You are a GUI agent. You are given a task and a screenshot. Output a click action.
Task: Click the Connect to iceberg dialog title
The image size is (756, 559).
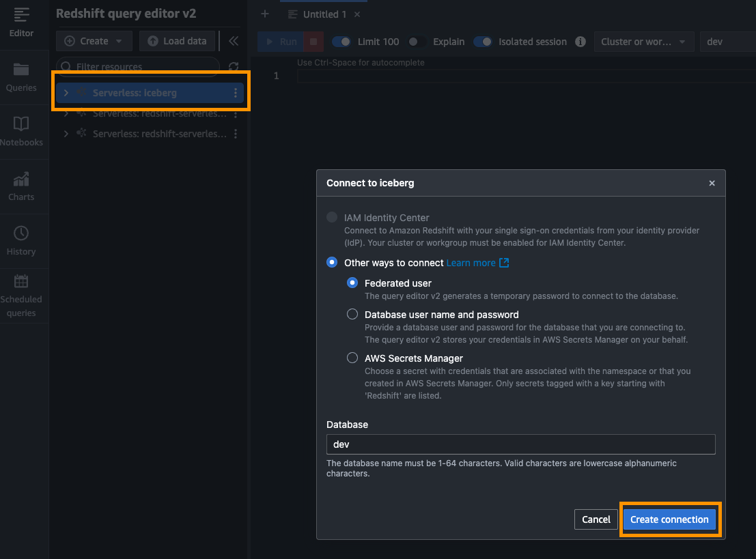[370, 183]
